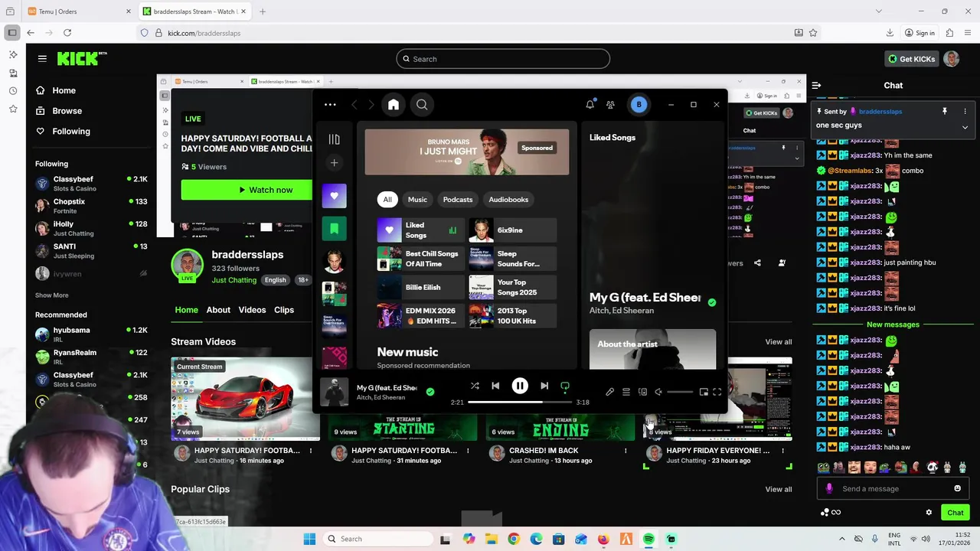Image resolution: width=980 pixels, height=551 pixels.
Task: Open Classybeef under Following list
Action: click(x=91, y=183)
